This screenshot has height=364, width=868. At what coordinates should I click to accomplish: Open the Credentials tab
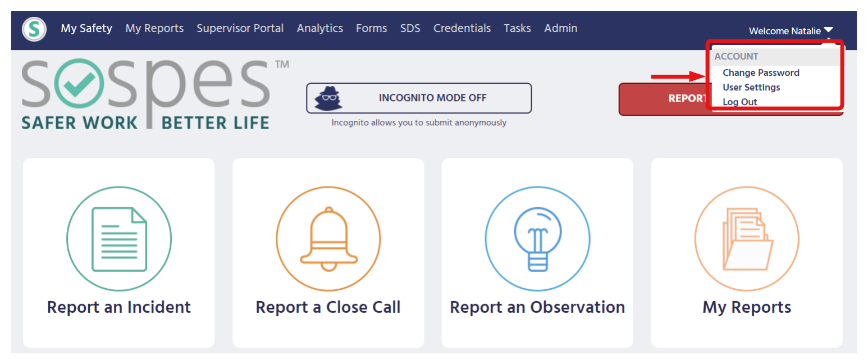(462, 28)
